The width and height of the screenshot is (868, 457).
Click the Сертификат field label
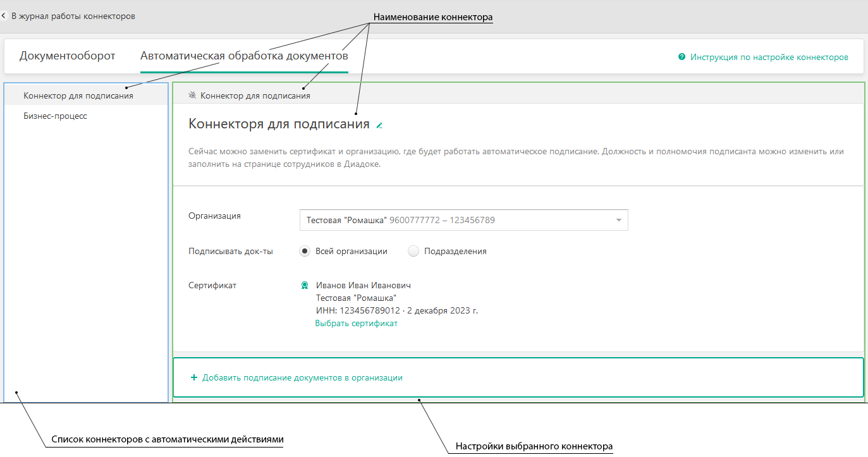click(x=212, y=285)
